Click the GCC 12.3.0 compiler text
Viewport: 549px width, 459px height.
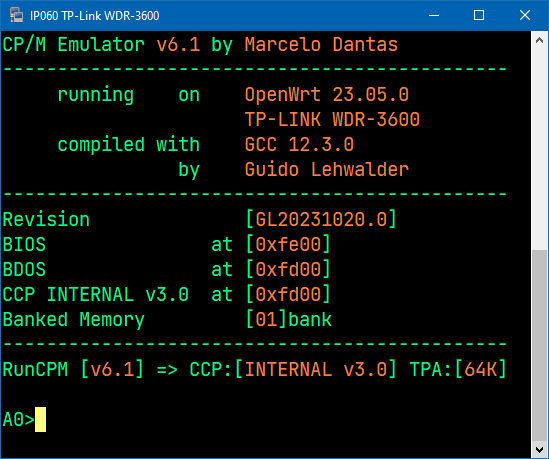(299, 145)
